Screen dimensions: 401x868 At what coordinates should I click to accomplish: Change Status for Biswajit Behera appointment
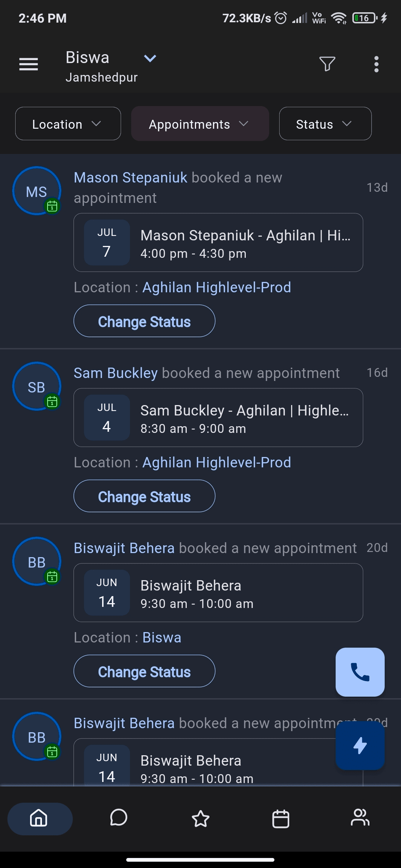(144, 671)
